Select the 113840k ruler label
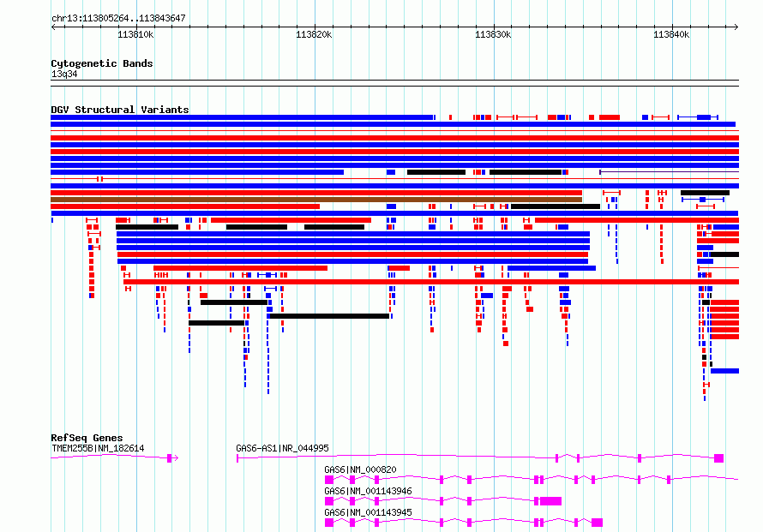This screenshot has width=763, height=532. [671, 34]
